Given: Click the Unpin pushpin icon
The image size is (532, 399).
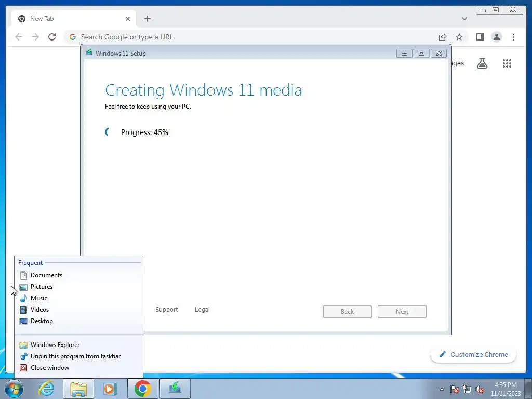Looking at the screenshot, I should (x=23, y=356).
